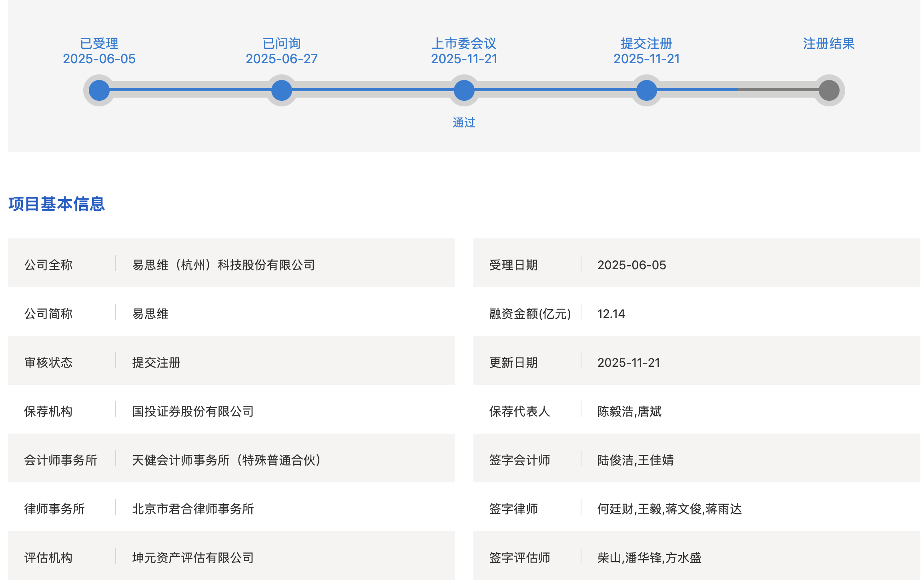Expand the 审核状态 row details
The image size is (922, 588).
point(48,362)
